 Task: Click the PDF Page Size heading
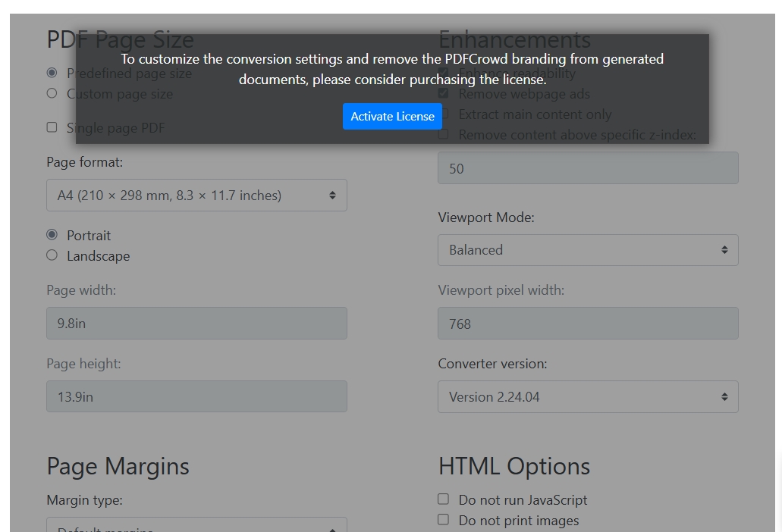120,39
